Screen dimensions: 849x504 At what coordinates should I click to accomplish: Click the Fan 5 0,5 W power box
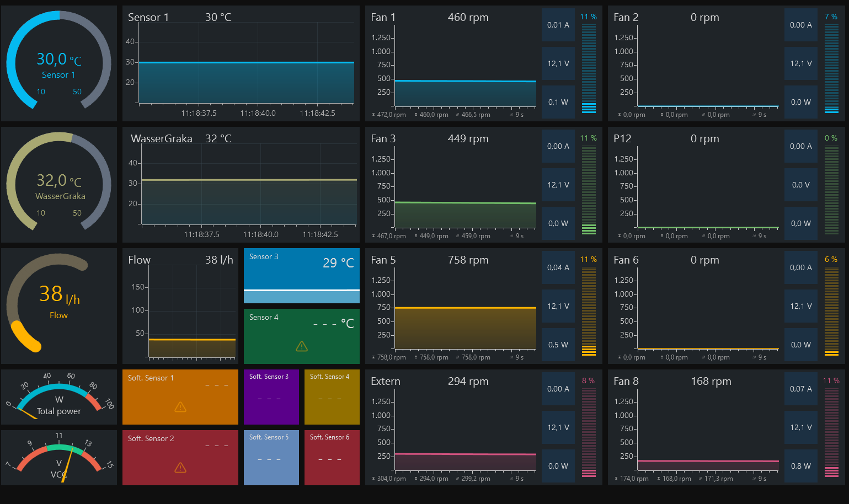(x=558, y=345)
